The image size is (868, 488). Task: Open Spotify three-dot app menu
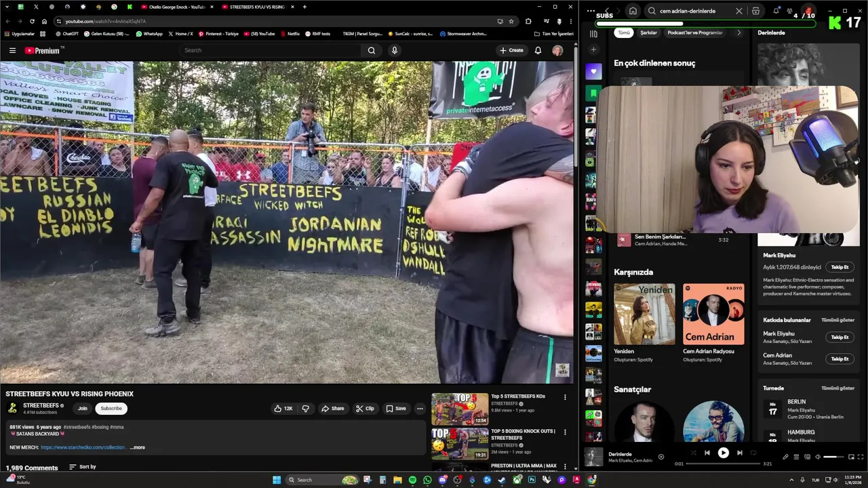[591, 11]
